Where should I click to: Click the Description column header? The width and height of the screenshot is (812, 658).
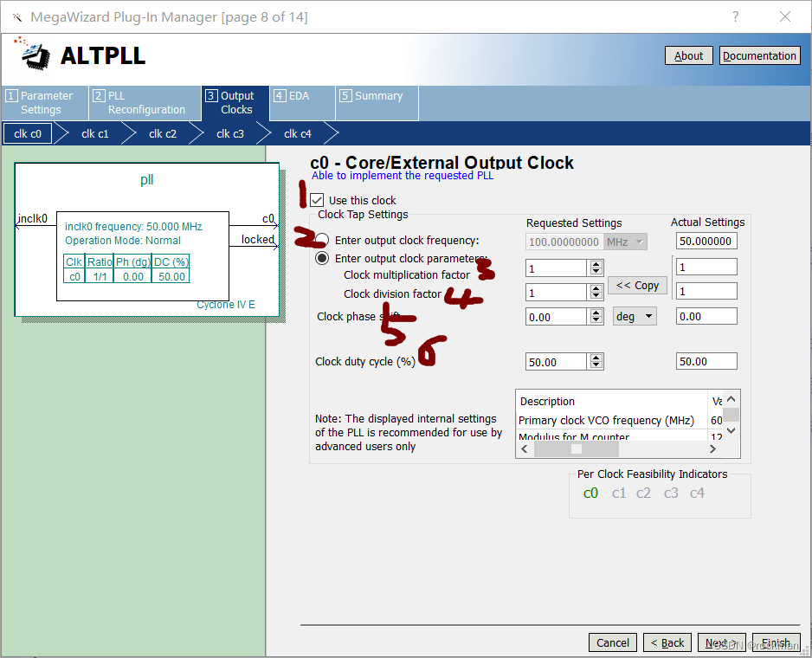click(x=611, y=401)
